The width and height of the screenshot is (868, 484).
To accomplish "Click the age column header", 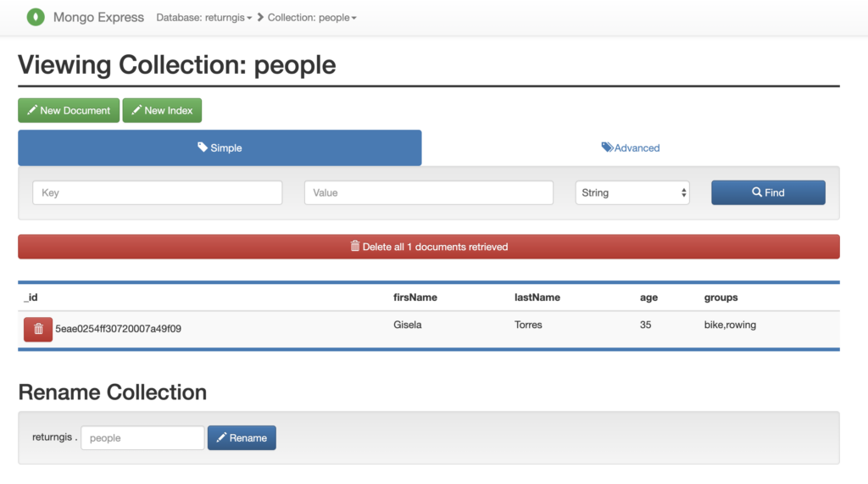I will (x=648, y=298).
